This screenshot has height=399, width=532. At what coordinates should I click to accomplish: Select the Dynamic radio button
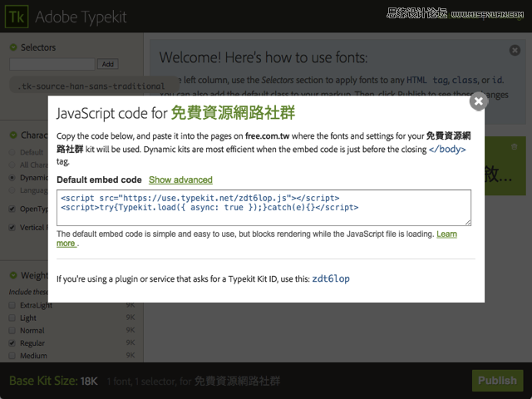click(12, 177)
